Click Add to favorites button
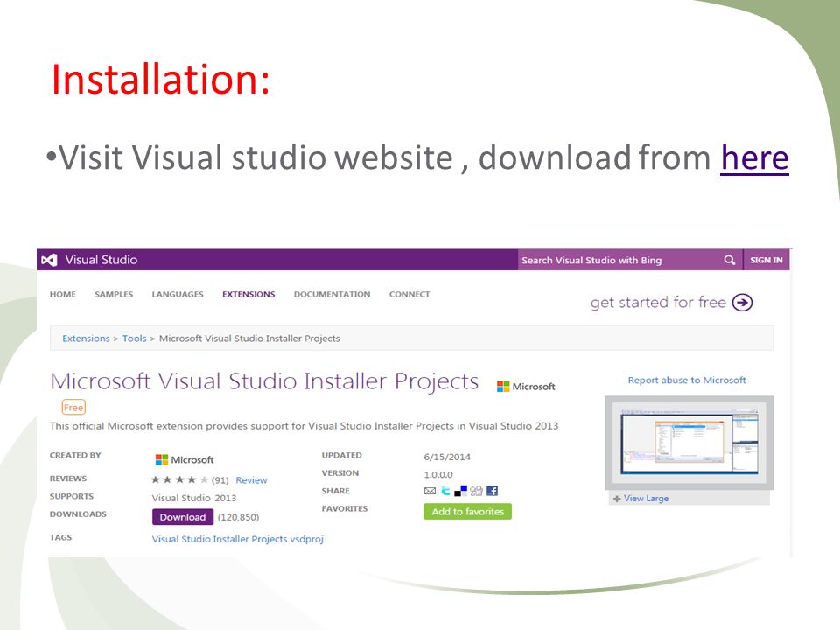 [467, 512]
